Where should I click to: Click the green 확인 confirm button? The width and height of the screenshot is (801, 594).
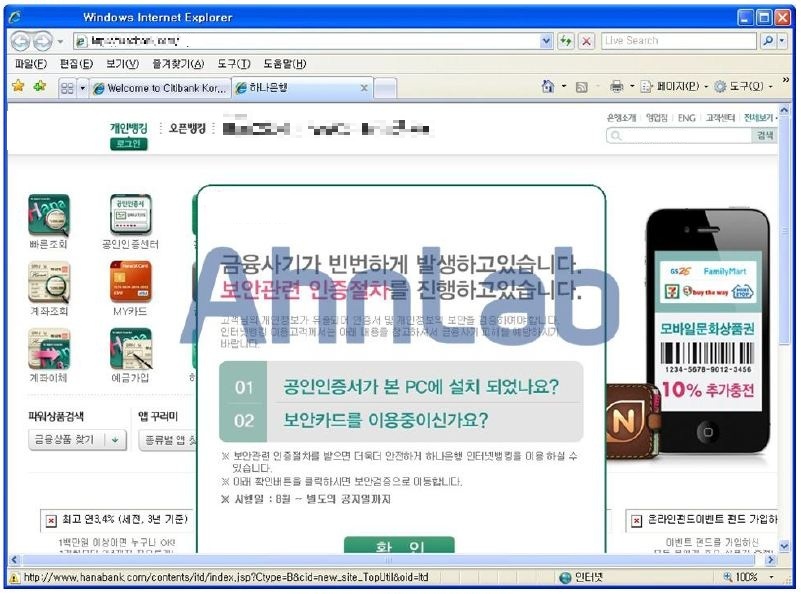(x=399, y=545)
